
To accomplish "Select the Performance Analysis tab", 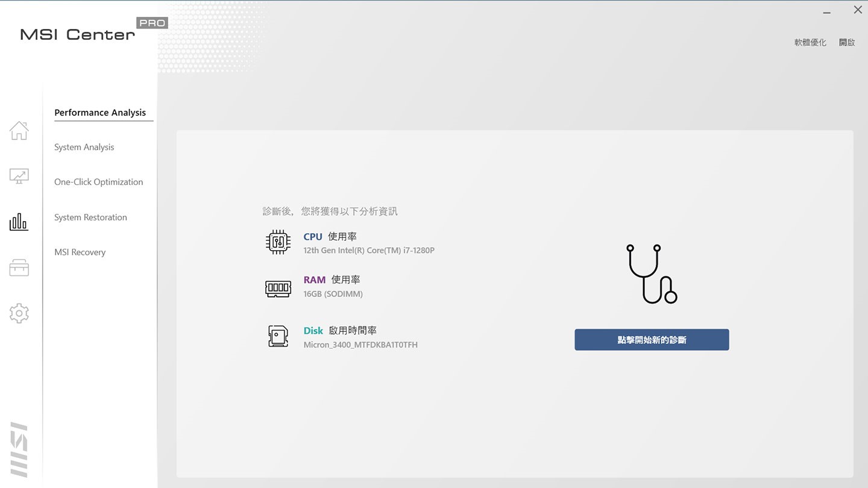I will pos(100,113).
